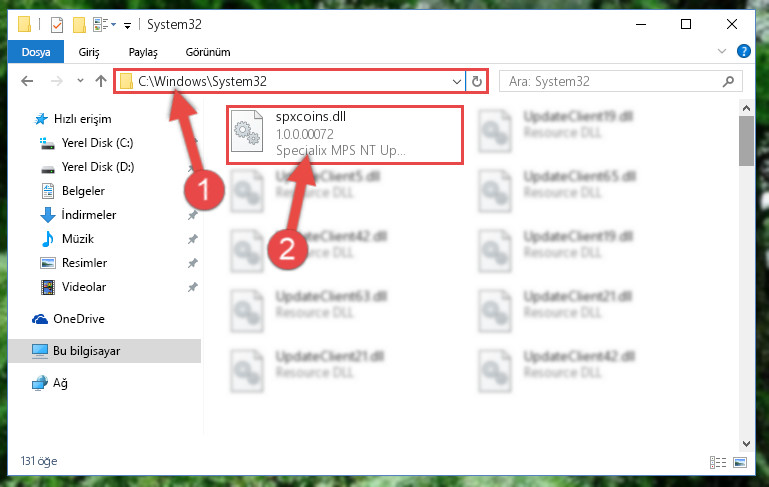Screen dimensions: 769x487
Task: Go up one folder level
Action: tap(101, 81)
